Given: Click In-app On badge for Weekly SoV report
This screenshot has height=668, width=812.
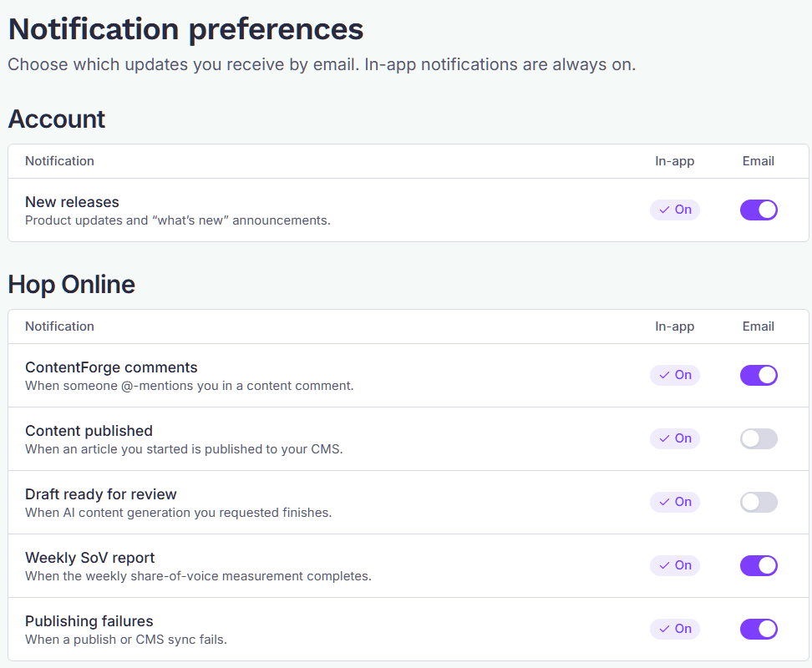Looking at the screenshot, I should (x=675, y=565).
